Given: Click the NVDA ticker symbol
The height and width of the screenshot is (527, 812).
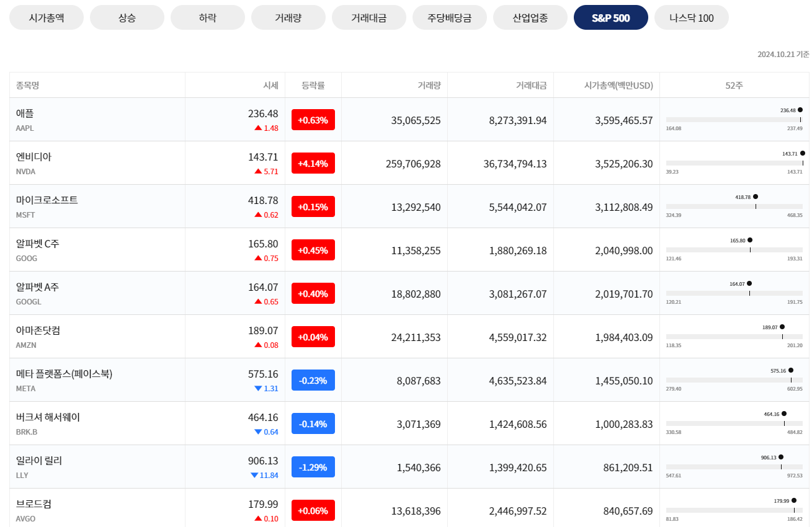Looking at the screenshot, I should click(x=25, y=172).
